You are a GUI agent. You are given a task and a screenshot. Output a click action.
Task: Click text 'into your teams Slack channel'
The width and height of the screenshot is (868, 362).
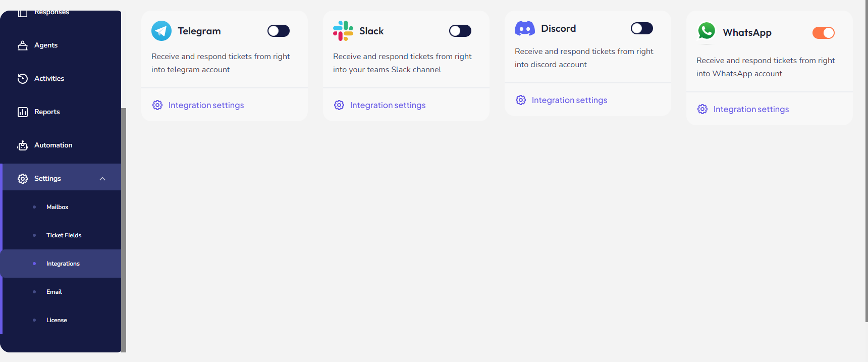pyautogui.click(x=387, y=70)
